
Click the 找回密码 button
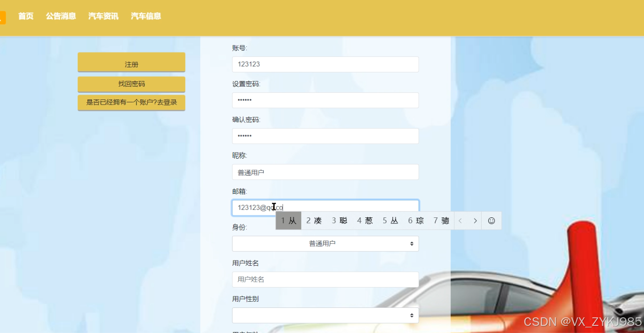point(131,84)
